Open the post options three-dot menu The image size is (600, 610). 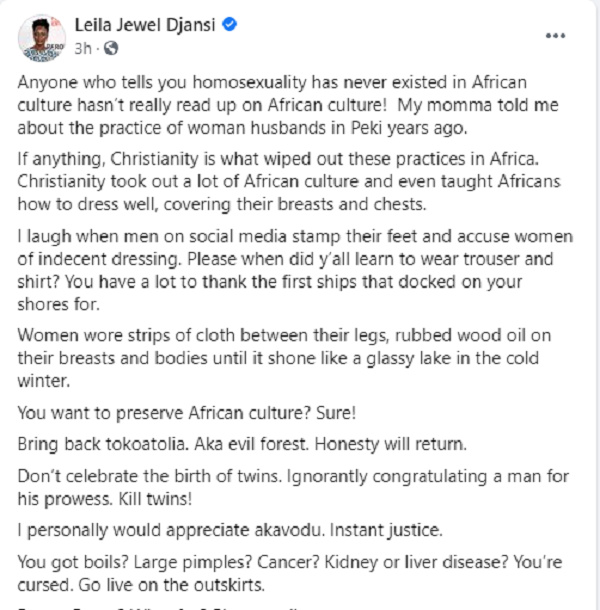(x=555, y=34)
